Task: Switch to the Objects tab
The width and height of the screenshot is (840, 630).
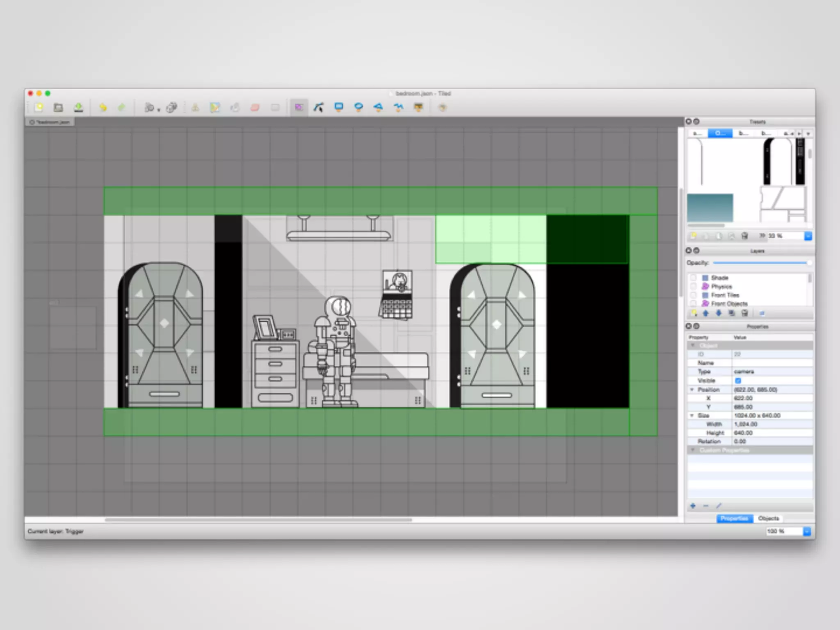Action: click(768, 518)
